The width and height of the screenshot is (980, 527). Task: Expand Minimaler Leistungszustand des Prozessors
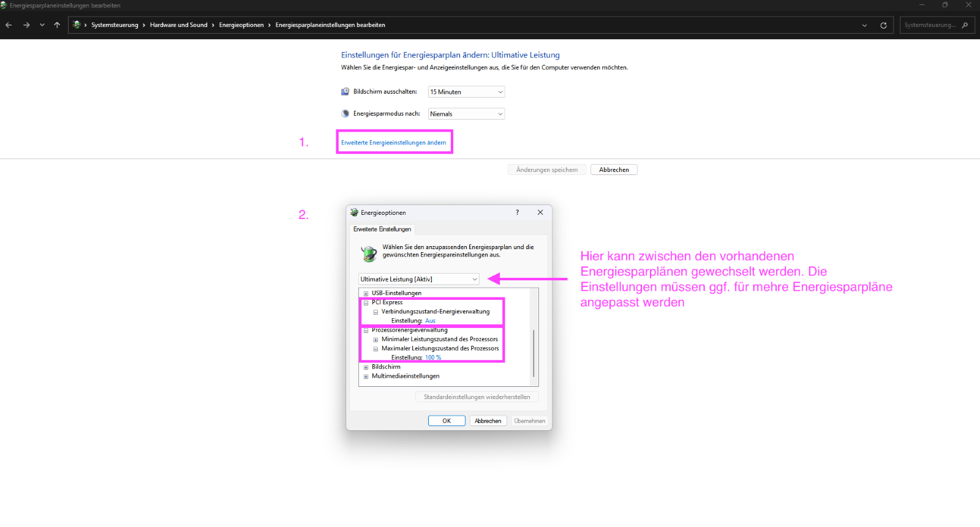pyautogui.click(x=375, y=339)
